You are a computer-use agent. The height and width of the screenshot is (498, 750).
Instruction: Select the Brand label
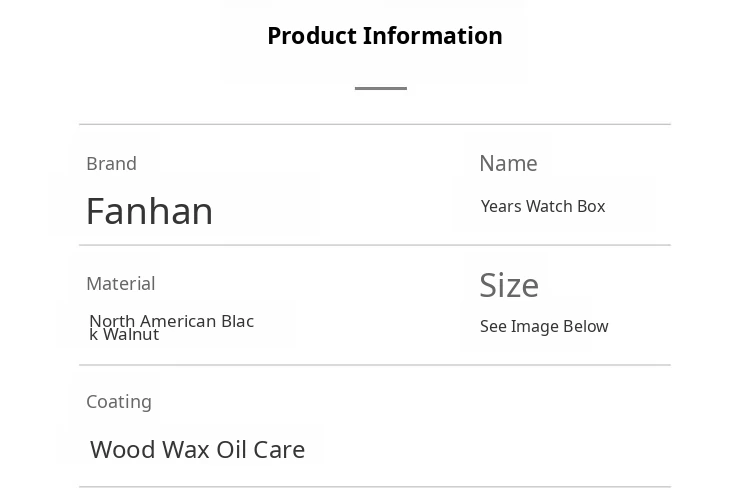click(x=111, y=163)
